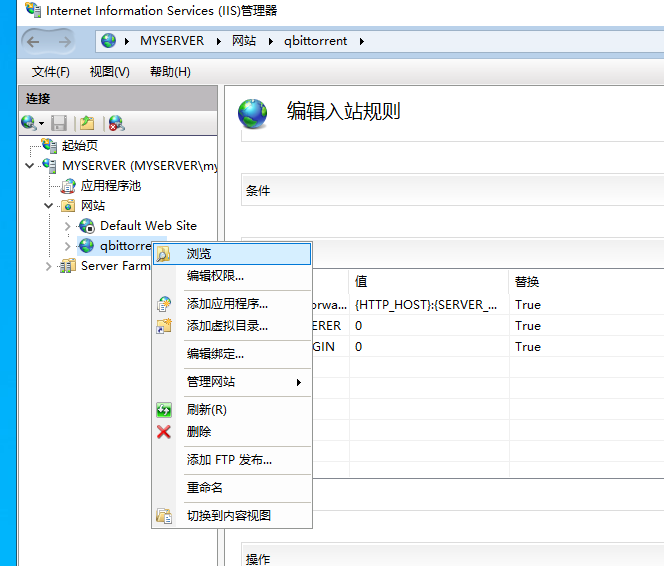Choose 浏览 from the context menu
664x566 pixels.
(198, 254)
